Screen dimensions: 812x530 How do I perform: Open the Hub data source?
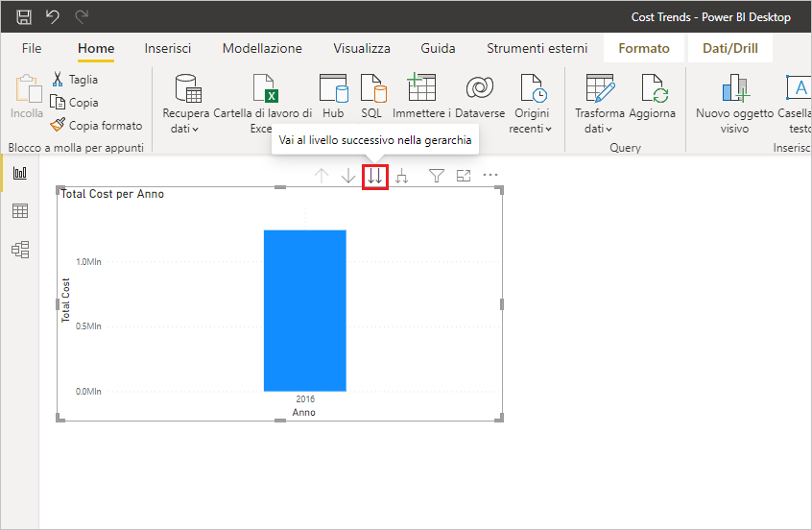click(x=333, y=97)
